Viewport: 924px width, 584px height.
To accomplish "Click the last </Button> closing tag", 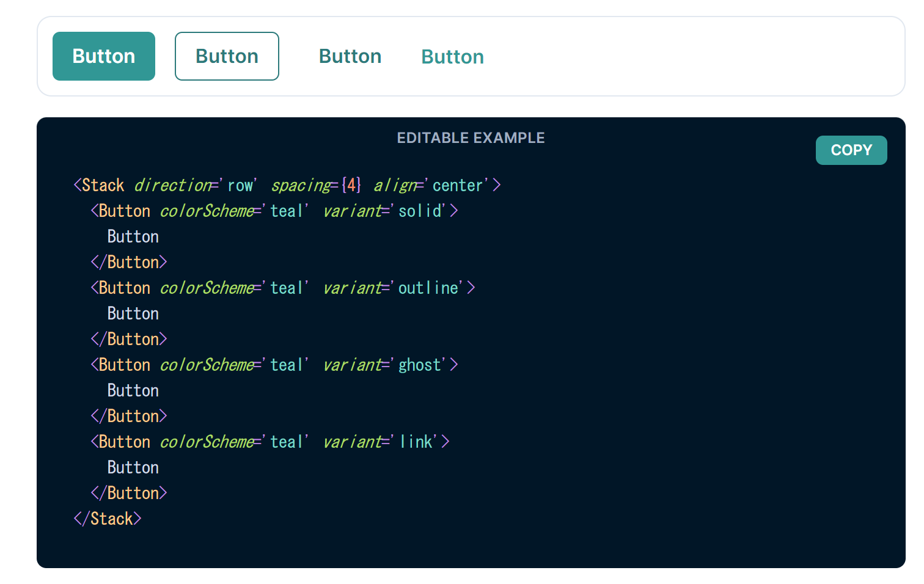I will pos(129,493).
